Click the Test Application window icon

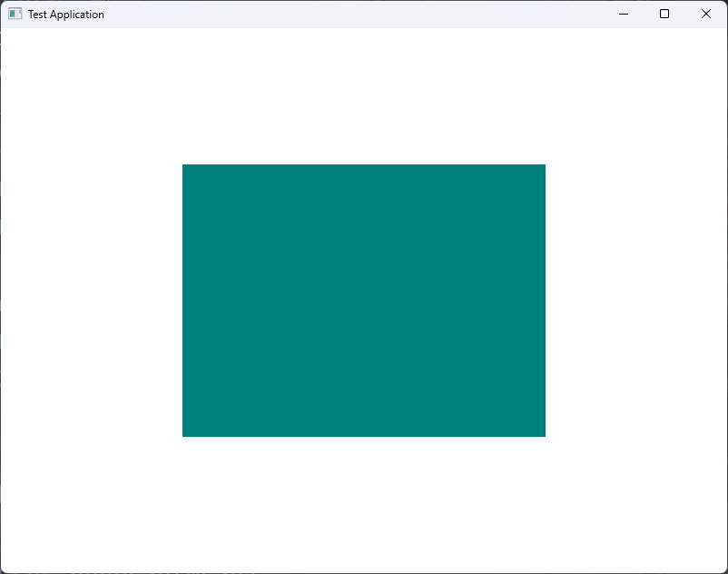[15, 14]
